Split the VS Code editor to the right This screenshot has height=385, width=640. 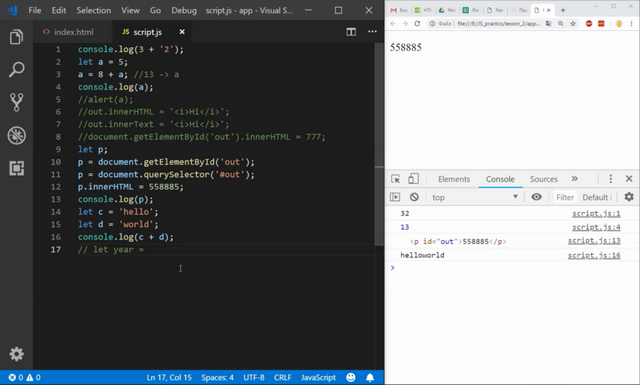[351, 32]
